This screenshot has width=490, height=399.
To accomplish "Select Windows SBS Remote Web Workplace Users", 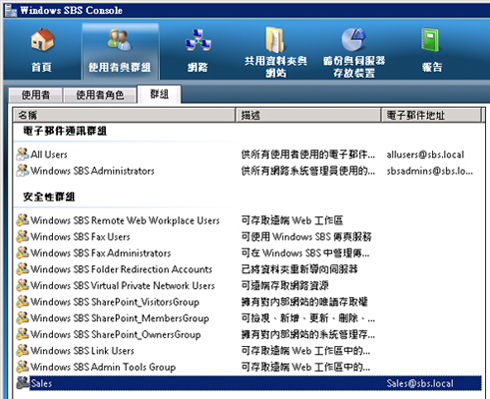I will (x=248, y=220).
